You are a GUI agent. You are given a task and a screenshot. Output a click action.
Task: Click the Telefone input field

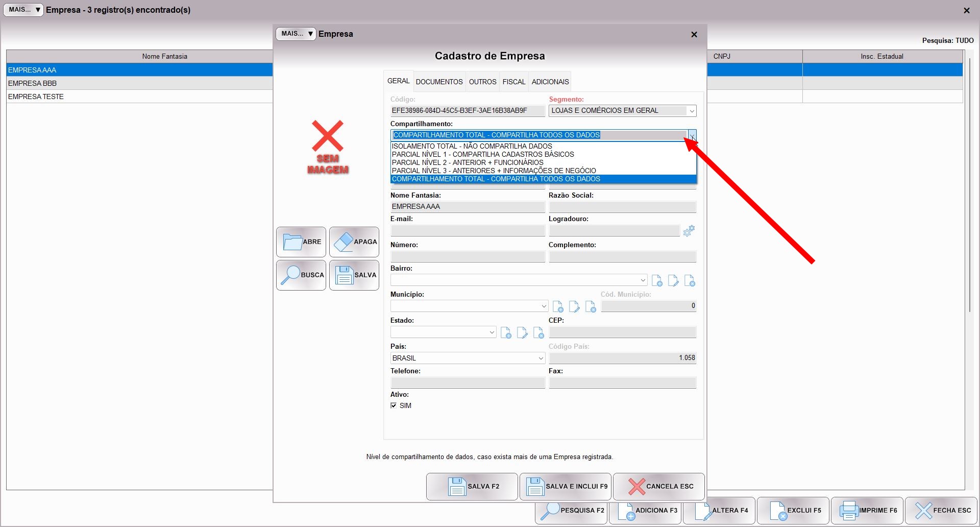pyautogui.click(x=468, y=383)
